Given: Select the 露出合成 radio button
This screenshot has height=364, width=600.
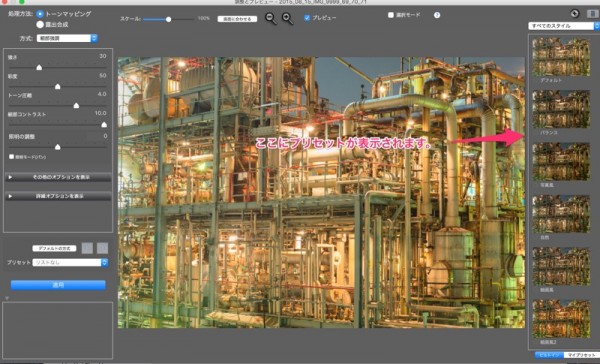Looking at the screenshot, I should pyautogui.click(x=40, y=24).
